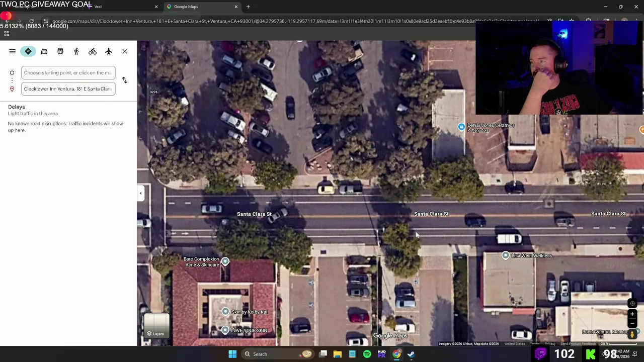644x362 pixels.
Task: Switch to the Google Maps browser tab
Action: click(x=201, y=7)
